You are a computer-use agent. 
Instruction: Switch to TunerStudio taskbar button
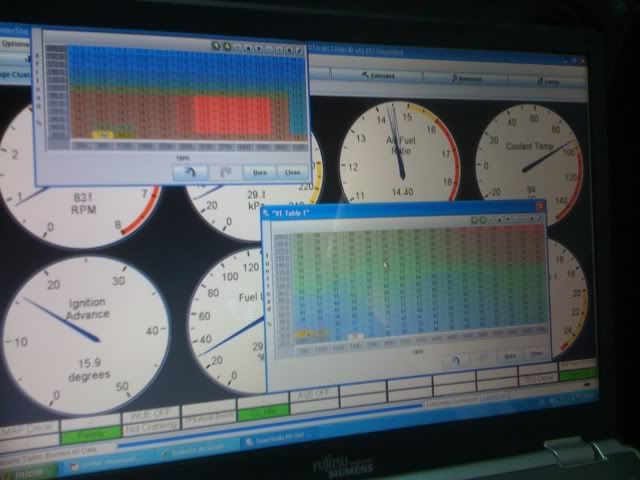coord(280,440)
